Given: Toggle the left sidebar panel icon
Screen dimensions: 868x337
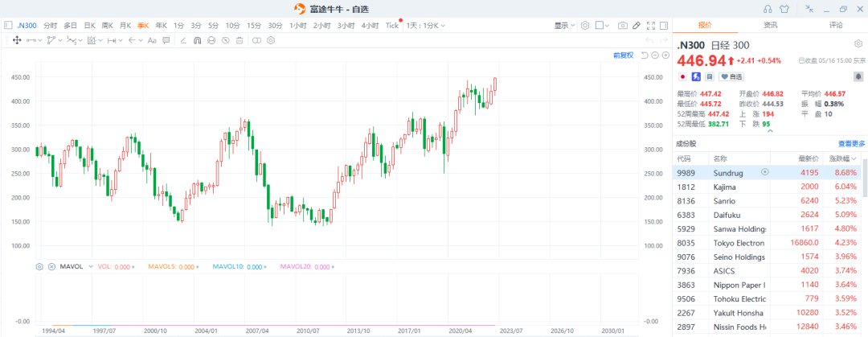Looking at the screenshot, I should [x=8, y=25].
